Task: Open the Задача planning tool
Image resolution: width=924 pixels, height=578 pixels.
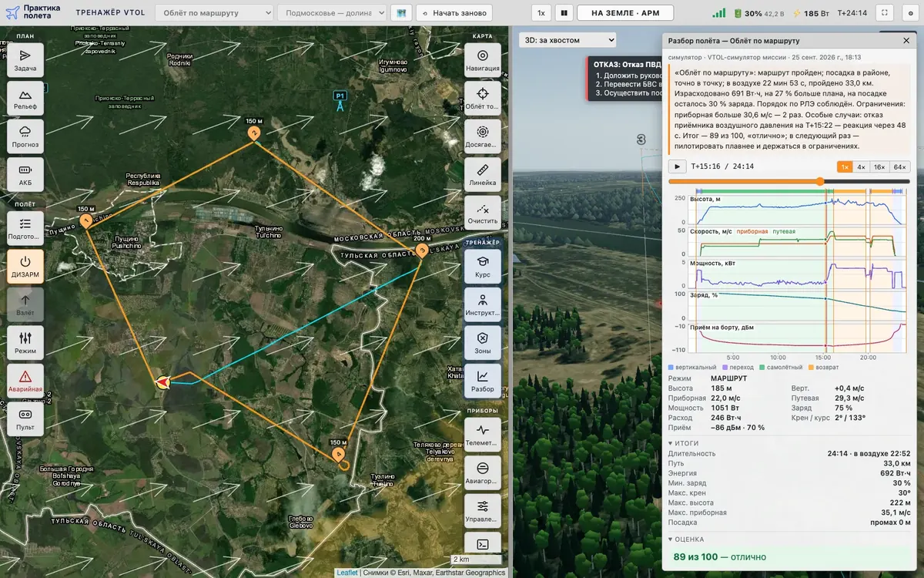Action: pyautogui.click(x=25, y=61)
